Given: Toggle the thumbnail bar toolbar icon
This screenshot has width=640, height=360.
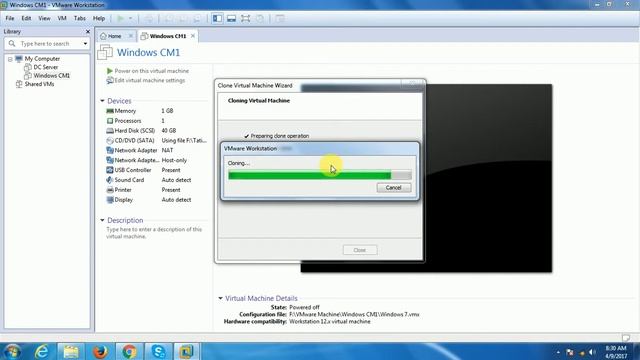Looking at the screenshot, I should (231, 18).
